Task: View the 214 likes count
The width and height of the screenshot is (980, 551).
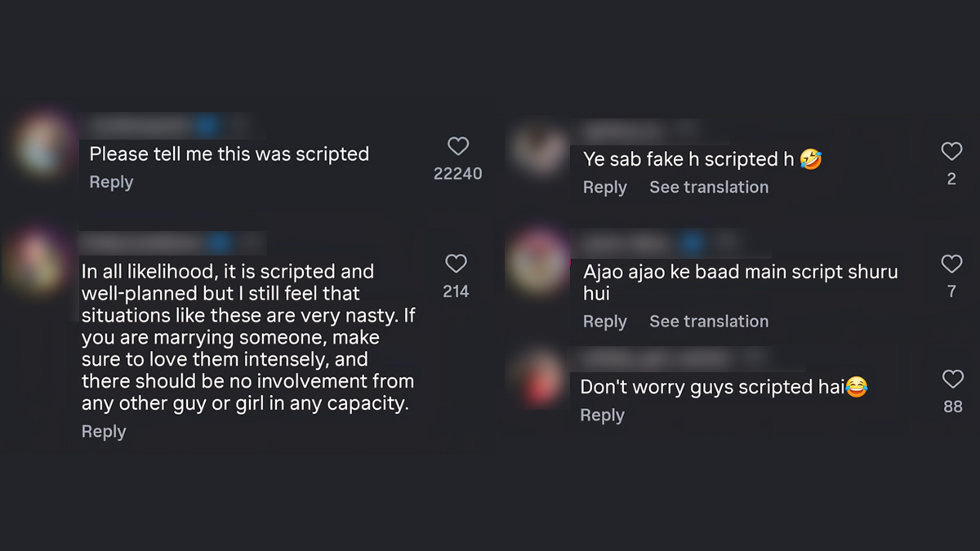Action: pos(456,291)
